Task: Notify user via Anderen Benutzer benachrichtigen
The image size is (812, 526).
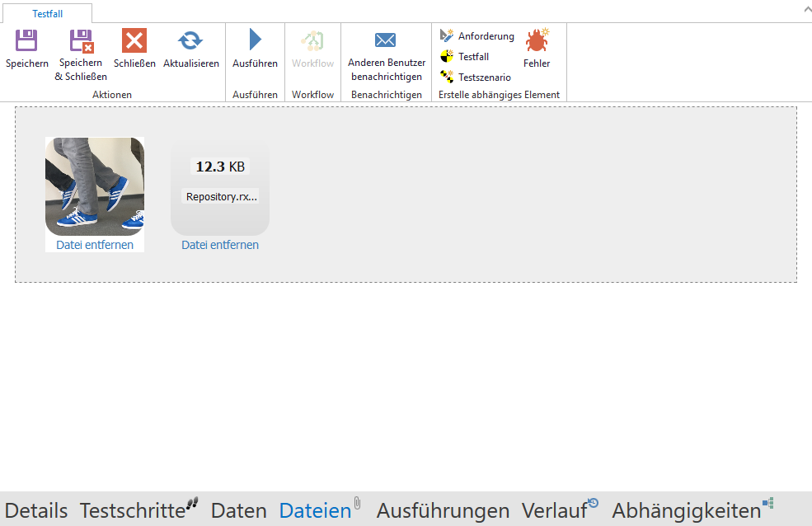Action: click(x=386, y=41)
